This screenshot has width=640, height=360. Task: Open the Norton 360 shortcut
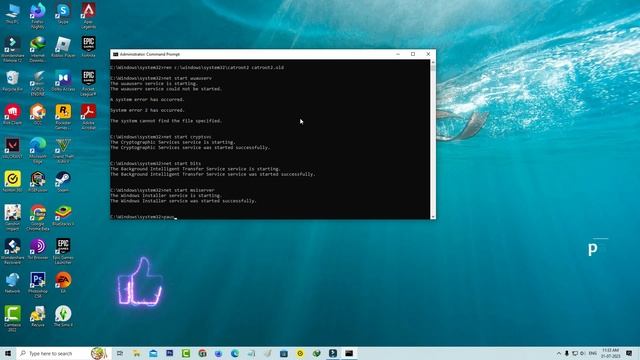12,182
